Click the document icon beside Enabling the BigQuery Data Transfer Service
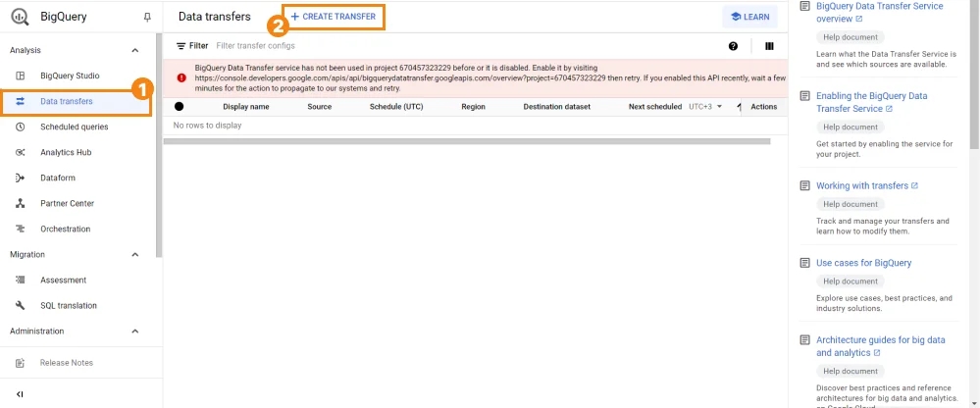The width and height of the screenshot is (980, 408). [x=805, y=96]
